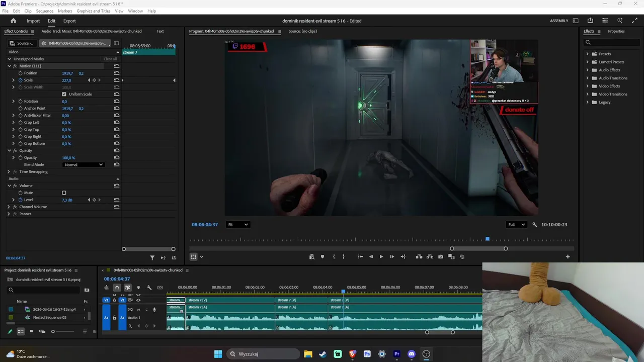Play the program sequence
This screenshot has height=362, width=644.
point(381,256)
